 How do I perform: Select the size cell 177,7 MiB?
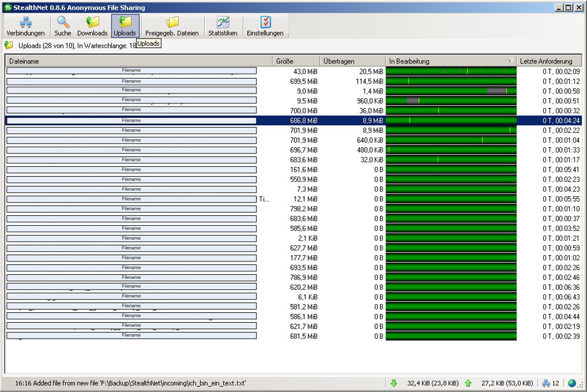pos(304,257)
